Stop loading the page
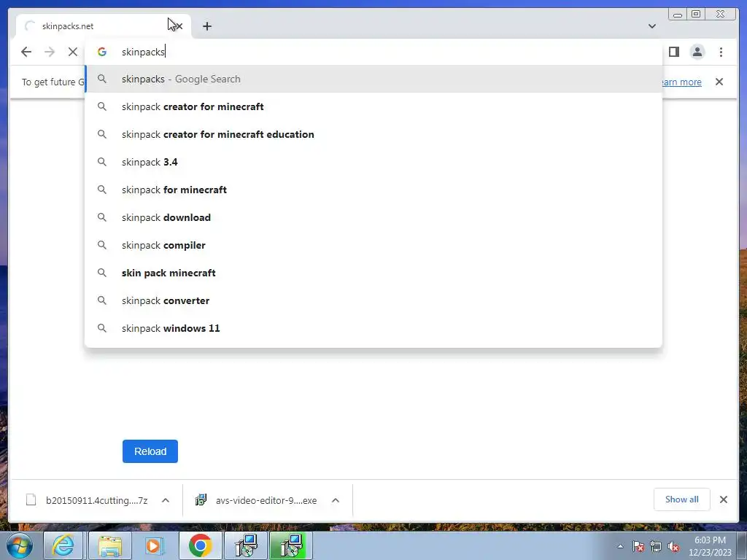This screenshot has width=747, height=560. (x=72, y=52)
